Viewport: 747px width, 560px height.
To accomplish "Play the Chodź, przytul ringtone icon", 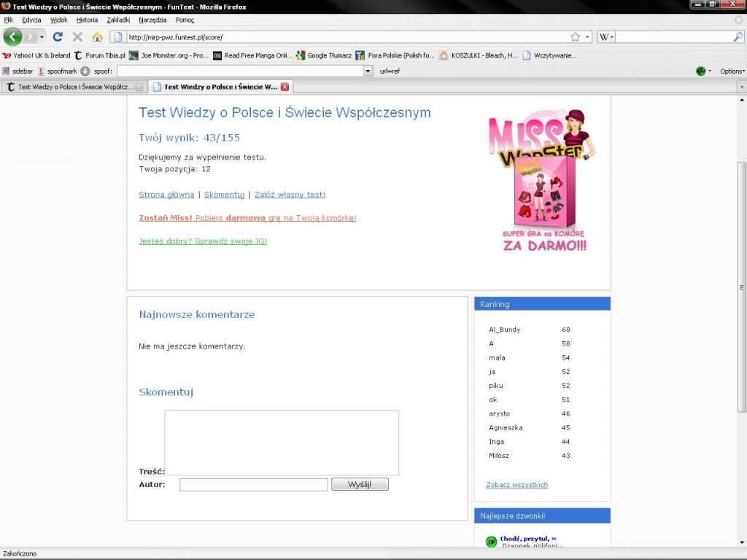I will pyautogui.click(x=491, y=542).
